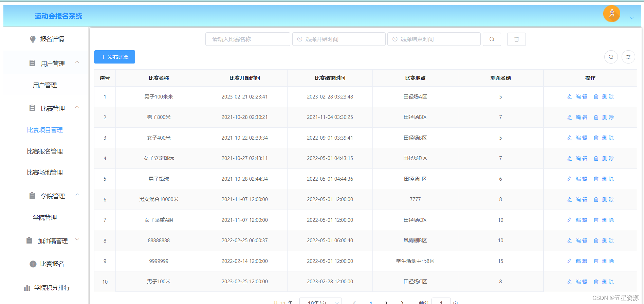
Task: Click the venue cell 田径场D区
Action: [415, 158]
